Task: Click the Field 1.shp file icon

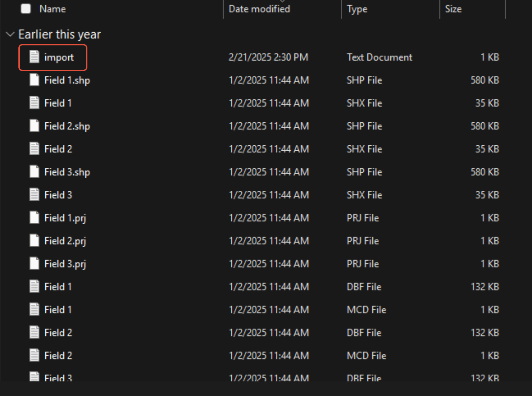Action: pos(35,80)
